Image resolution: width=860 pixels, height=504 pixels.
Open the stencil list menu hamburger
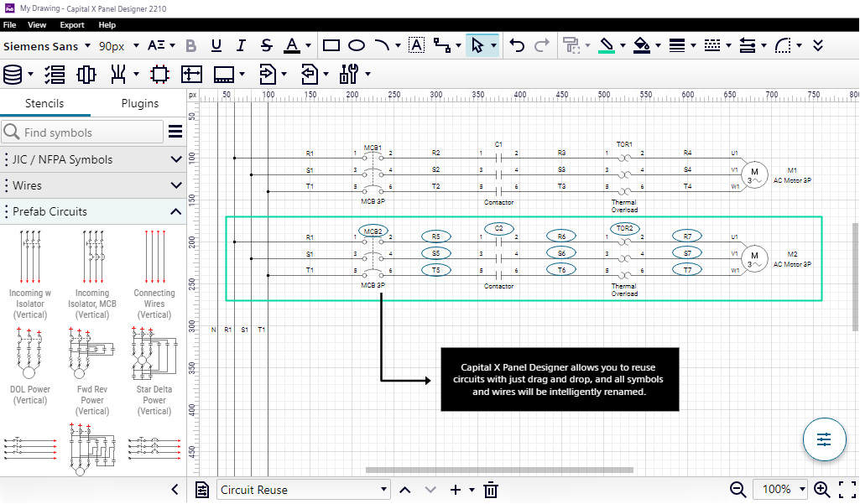(175, 132)
